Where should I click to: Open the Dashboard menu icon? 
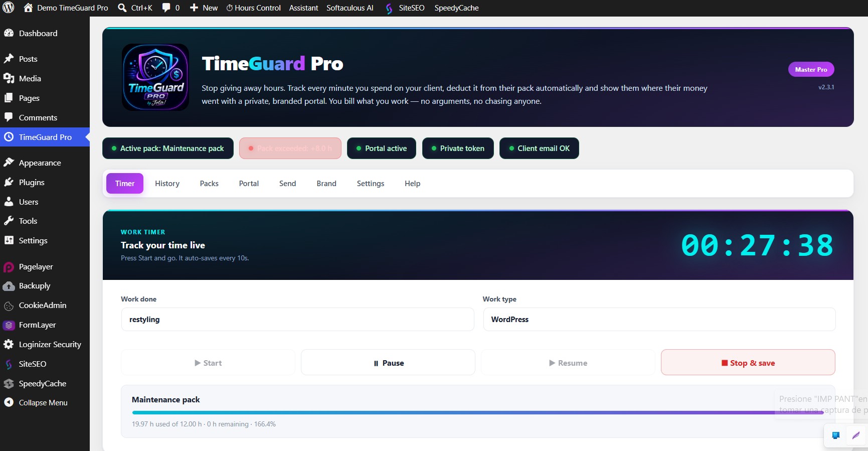[x=9, y=33]
